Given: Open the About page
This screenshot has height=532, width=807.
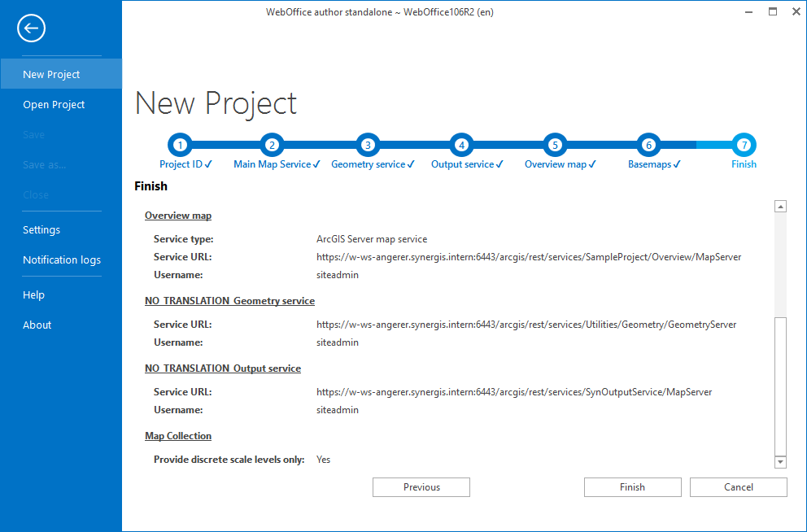Looking at the screenshot, I should tap(37, 325).
